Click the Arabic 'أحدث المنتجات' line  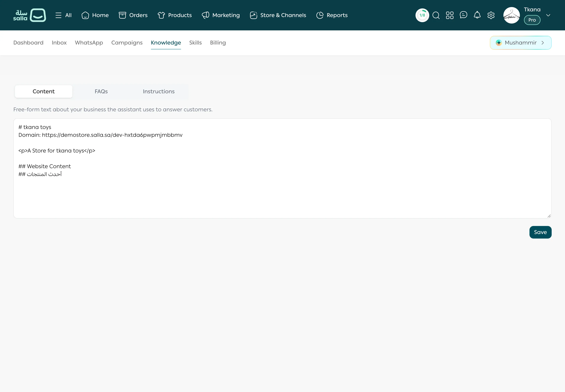coord(40,174)
